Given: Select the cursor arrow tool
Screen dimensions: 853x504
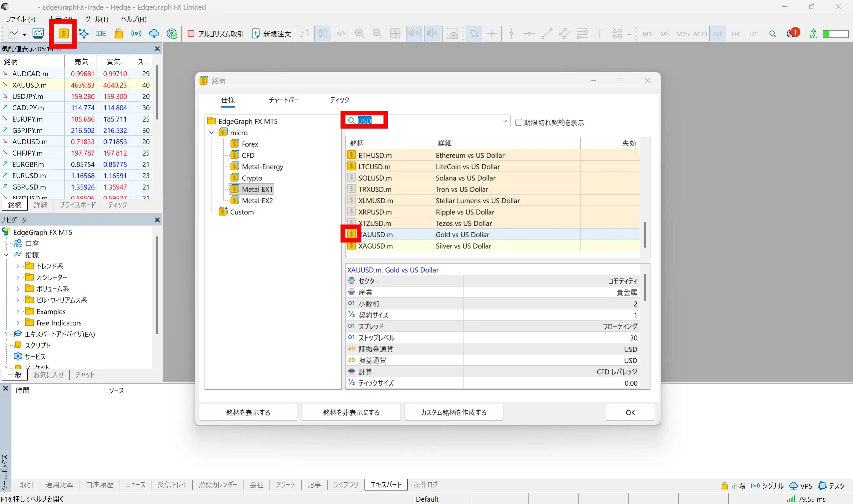Looking at the screenshot, I should point(474,34).
